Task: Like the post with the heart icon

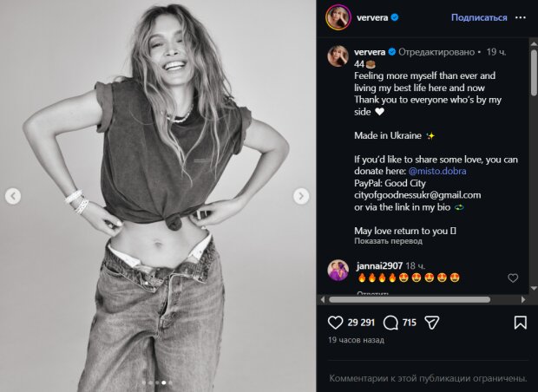Action: (x=335, y=323)
